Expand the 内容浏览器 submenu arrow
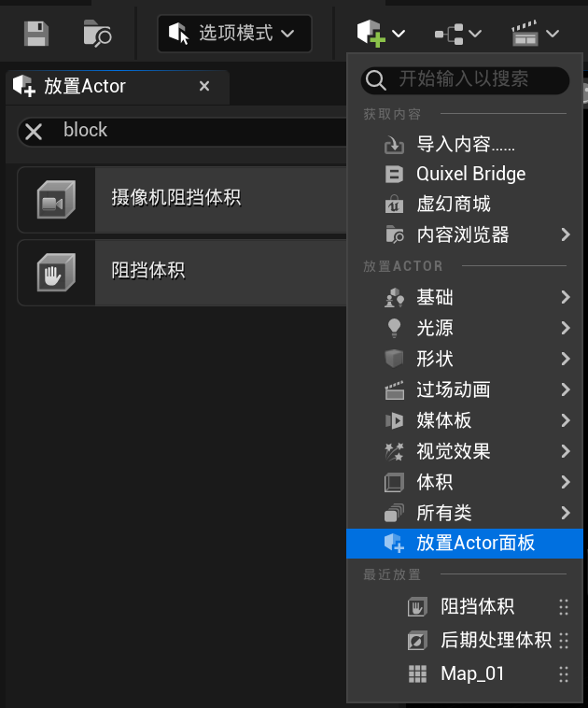 tap(566, 234)
